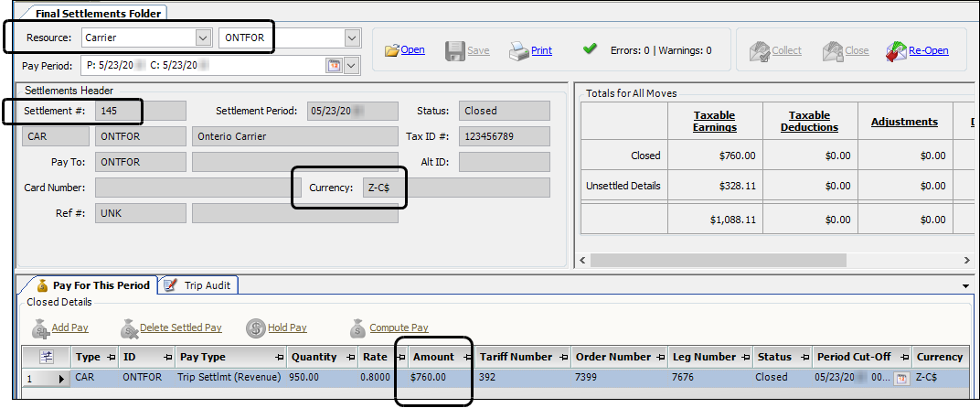Select the Pay For This Period tab
This screenshot has height=408, width=980.
click(x=93, y=285)
